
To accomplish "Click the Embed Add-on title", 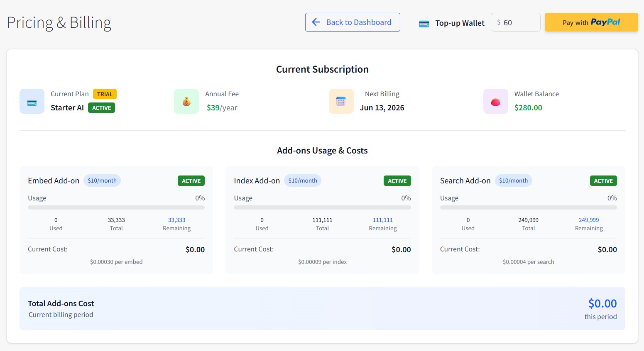I will tap(54, 181).
